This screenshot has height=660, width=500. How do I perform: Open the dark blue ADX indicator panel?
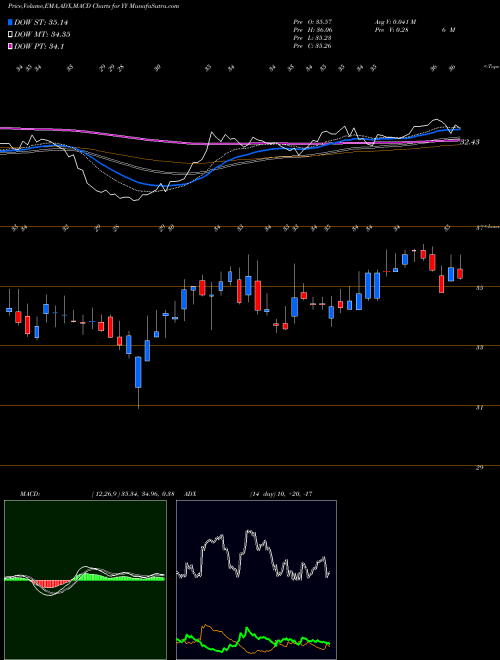pyautogui.click(x=256, y=580)
